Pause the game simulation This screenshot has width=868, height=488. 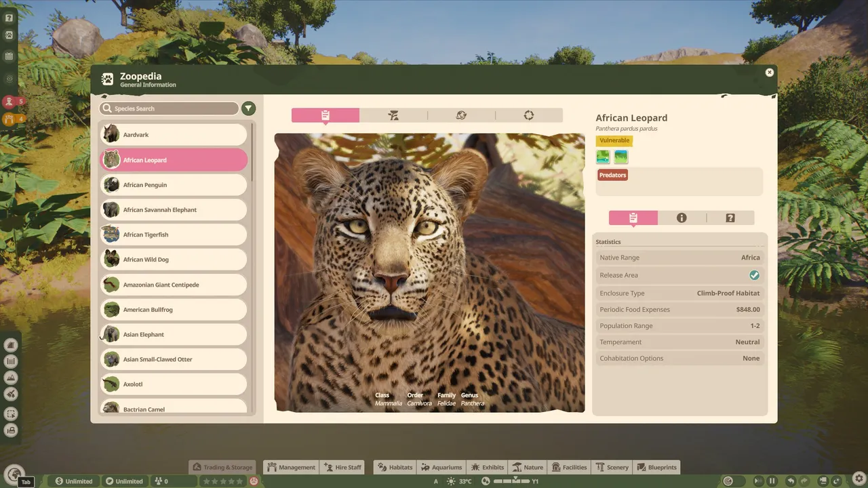(x=772, y=481)
